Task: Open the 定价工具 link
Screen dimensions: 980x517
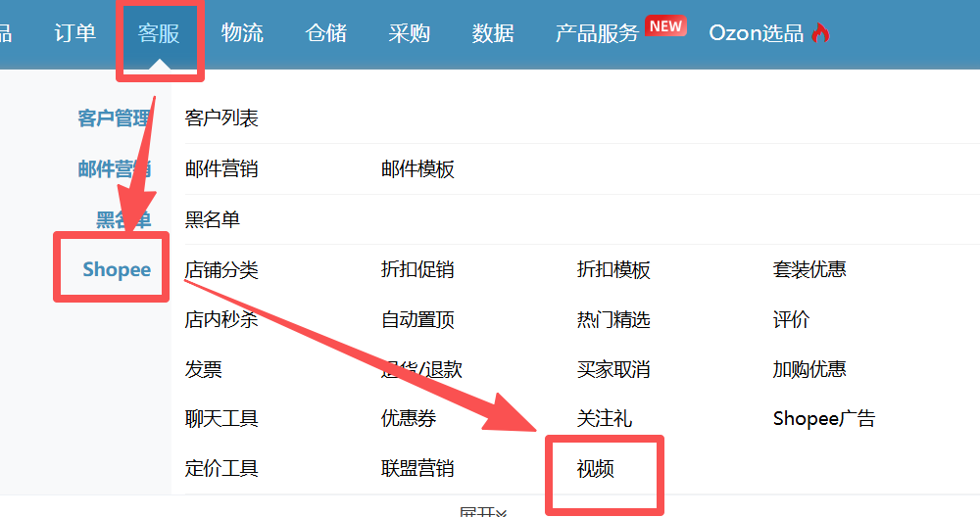Action: (x=221, y=468)
